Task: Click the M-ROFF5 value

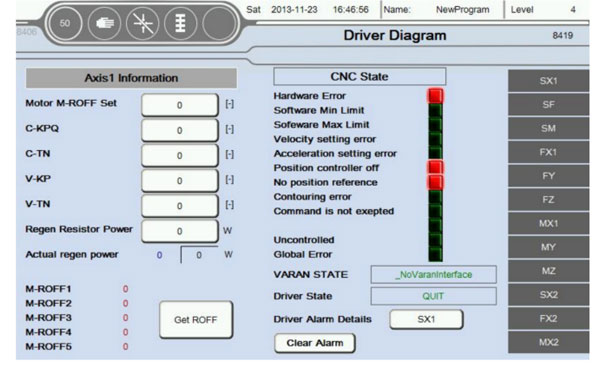Action: 125,347
